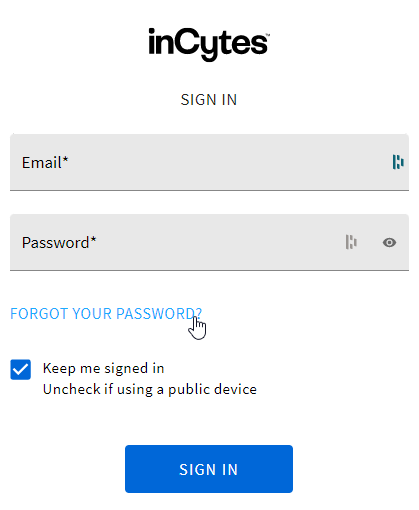
Task: Click the Dashlane autofill icon in Email field
Action: pos(398,162)
